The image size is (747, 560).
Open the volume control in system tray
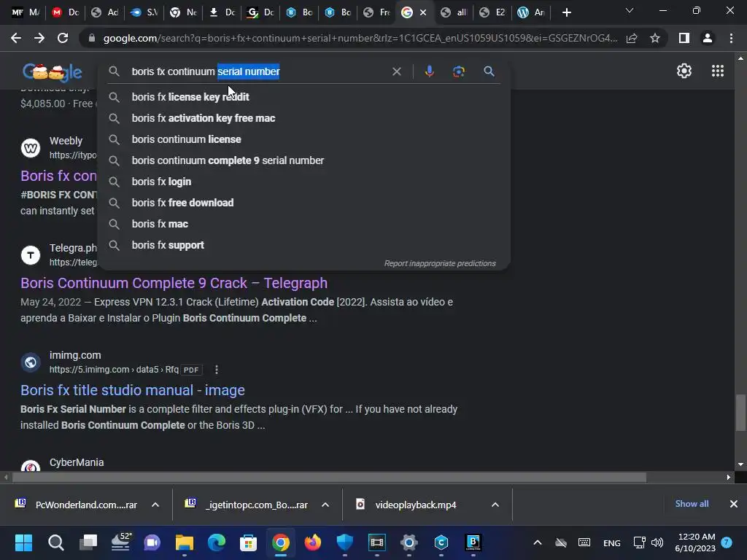click(657, 542)
